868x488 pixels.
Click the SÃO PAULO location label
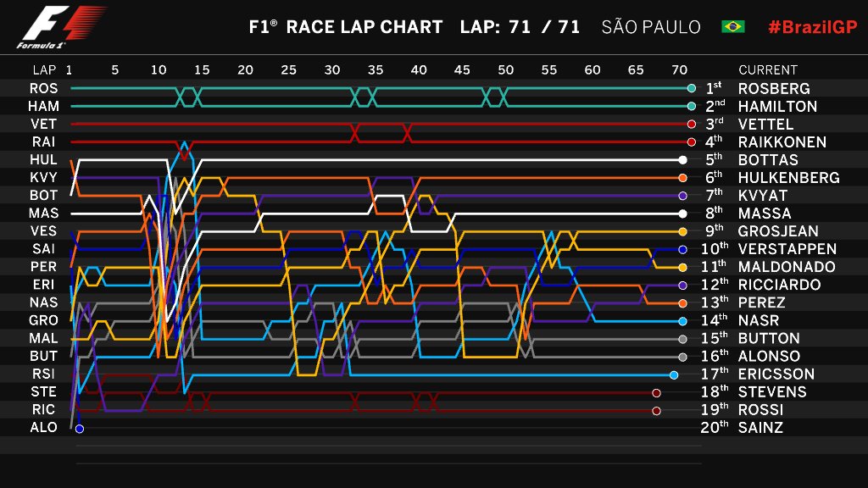pyautogui.click(x=651, y=27)
